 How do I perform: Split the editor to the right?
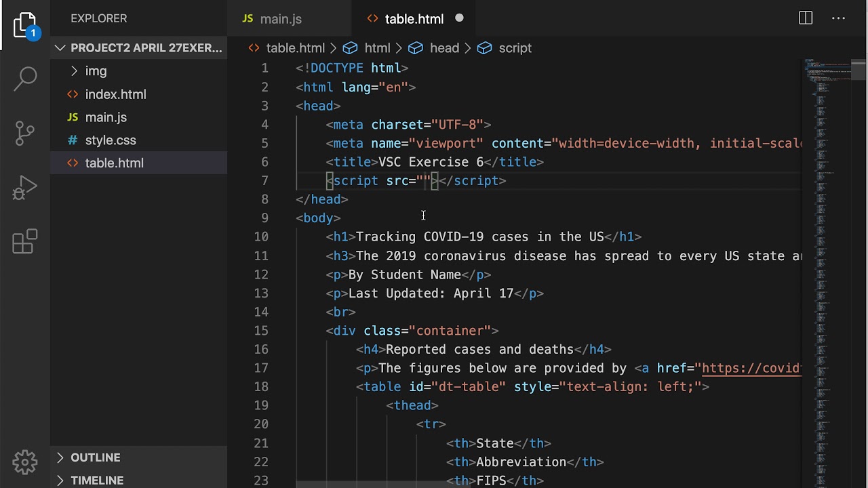tap(806, 18)
